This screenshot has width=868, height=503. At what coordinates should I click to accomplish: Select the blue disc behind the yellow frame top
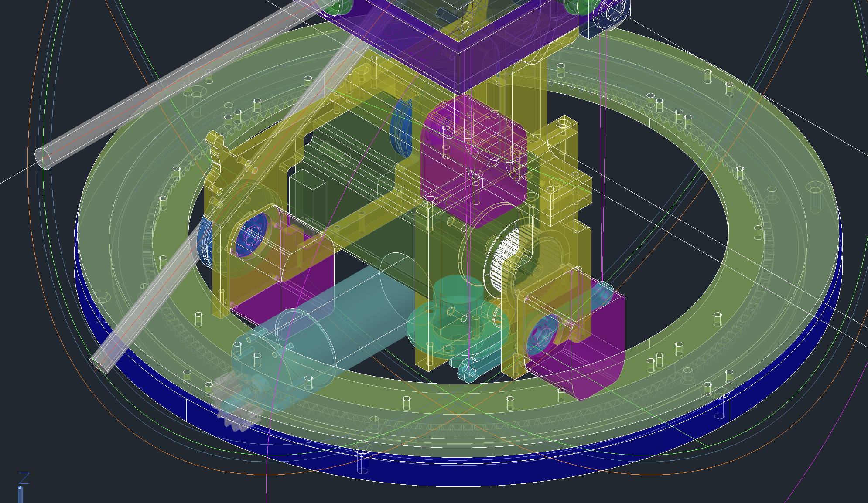pos(401,127)
